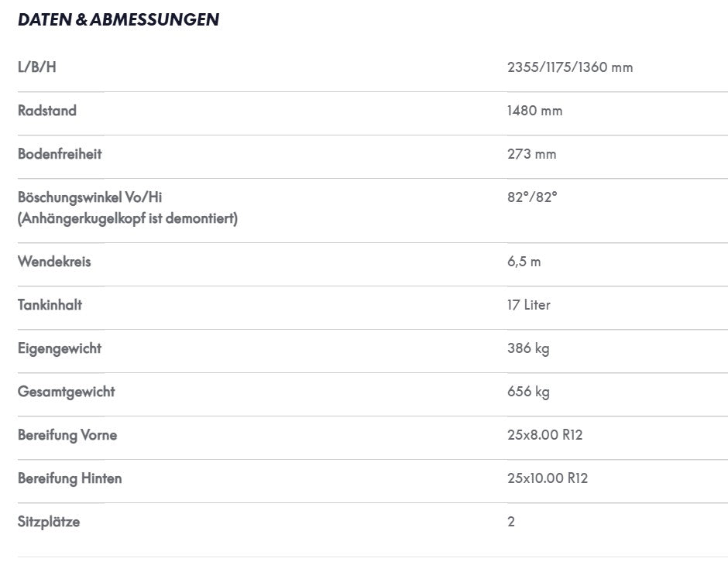The image size is (728, 579).
Task: Select the Tankinhalt label
Action: [50, 305]
